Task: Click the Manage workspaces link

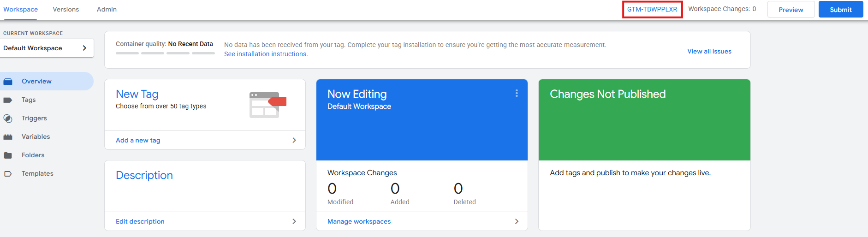Action: click(x=359, y=221)
